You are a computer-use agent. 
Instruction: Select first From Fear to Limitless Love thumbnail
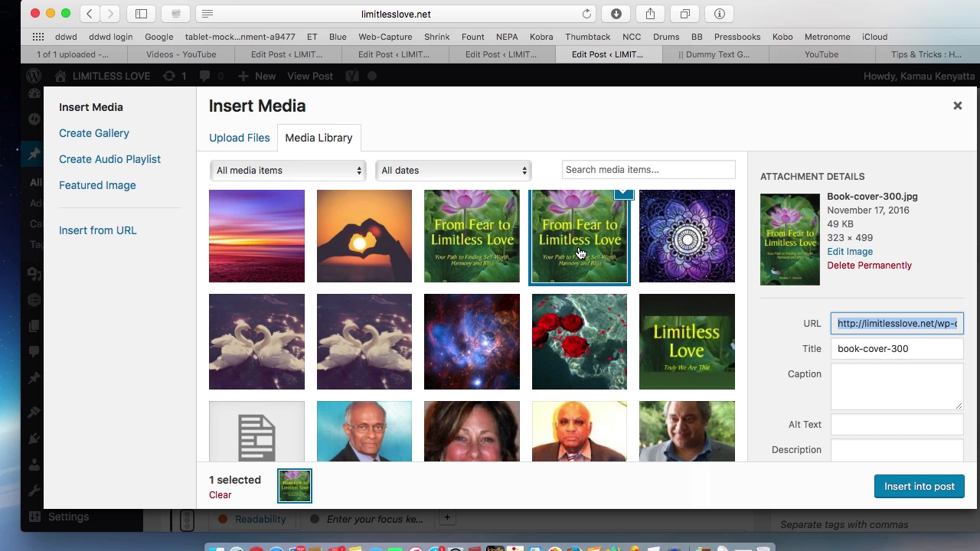[472, 236]
